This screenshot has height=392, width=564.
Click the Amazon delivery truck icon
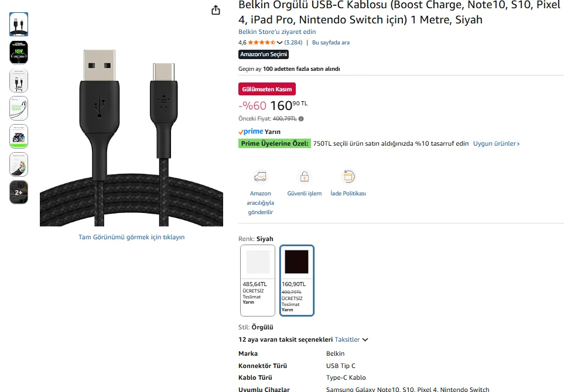tap(260, 177)
